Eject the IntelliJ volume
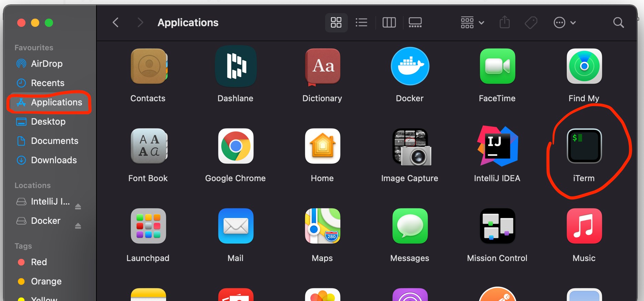Screen dimensions: 644x301 click(78, 206)
